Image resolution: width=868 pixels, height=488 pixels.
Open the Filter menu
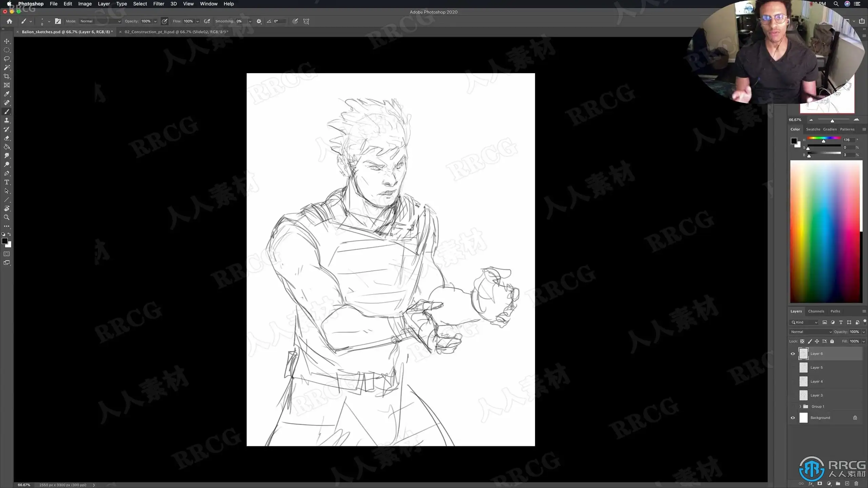click(159, 4)
